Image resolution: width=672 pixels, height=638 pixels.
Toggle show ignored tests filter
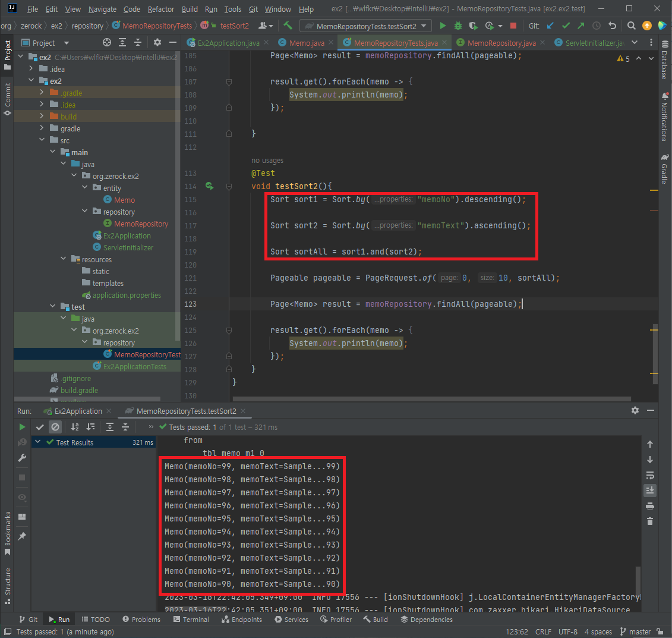click(x=55, y=427)
